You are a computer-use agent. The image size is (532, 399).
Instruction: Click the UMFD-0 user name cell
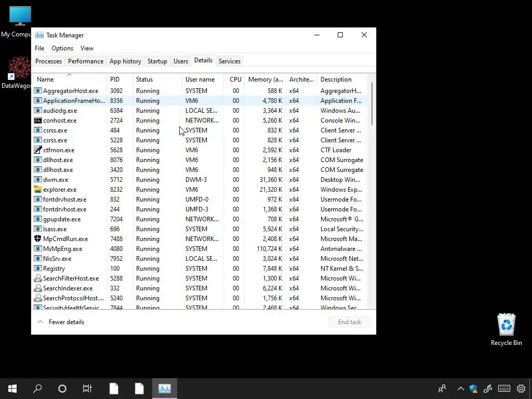click(197, 199)
